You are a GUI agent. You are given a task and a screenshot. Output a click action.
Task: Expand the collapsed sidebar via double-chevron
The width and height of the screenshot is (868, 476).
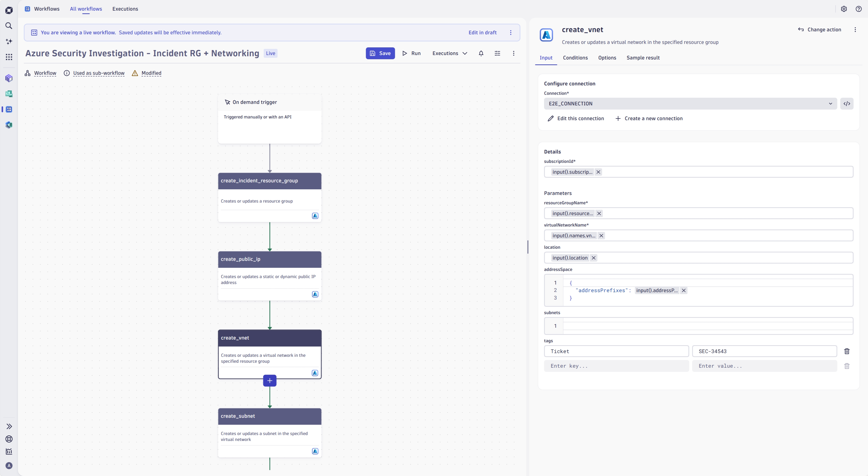(x=9, y=426)
